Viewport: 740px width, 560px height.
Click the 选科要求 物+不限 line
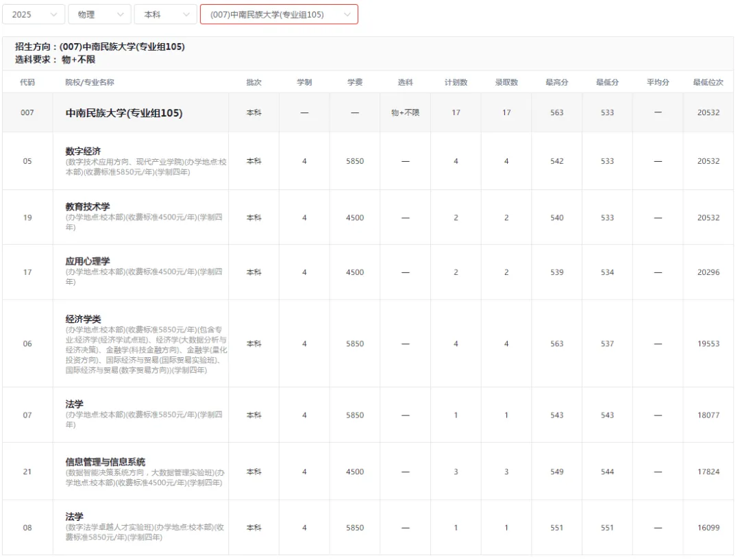coord(56,60)
